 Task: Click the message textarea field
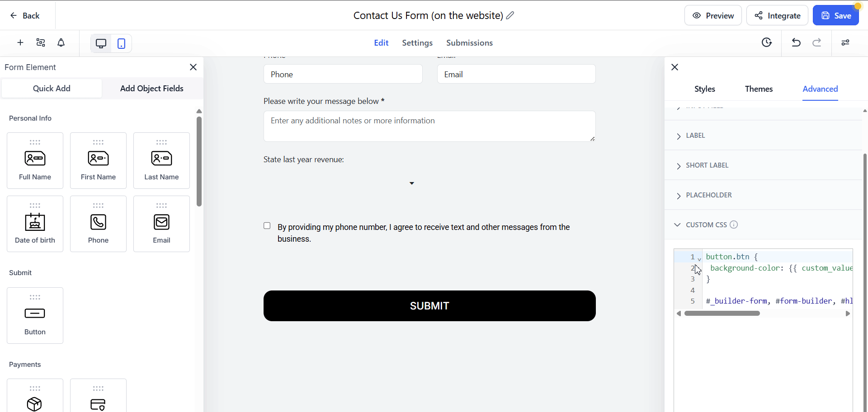point(429,126)
